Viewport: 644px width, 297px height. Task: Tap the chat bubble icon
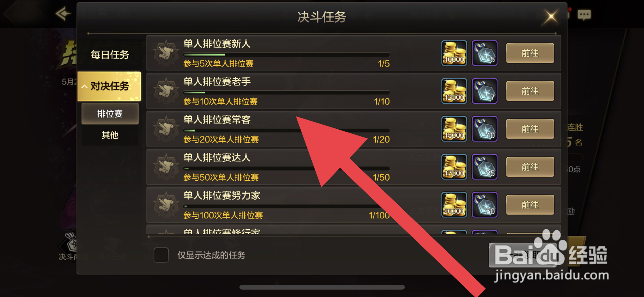[x=584, y=15]
